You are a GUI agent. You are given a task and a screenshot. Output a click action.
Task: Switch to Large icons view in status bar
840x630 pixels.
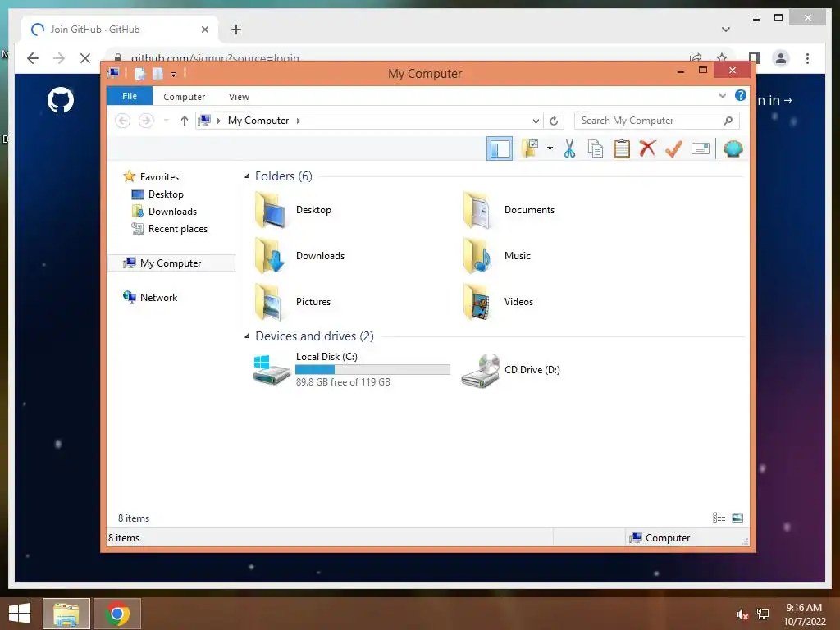tap(737, 518)
